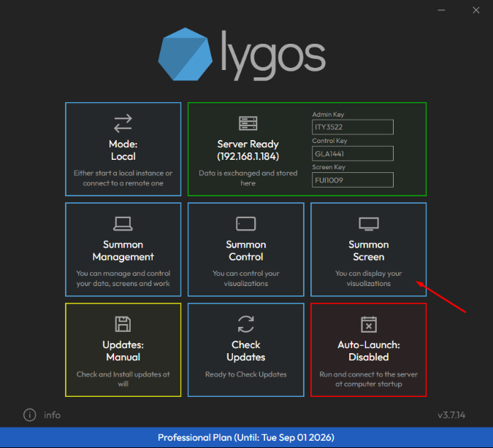Click the Server Ready status title

248,150
